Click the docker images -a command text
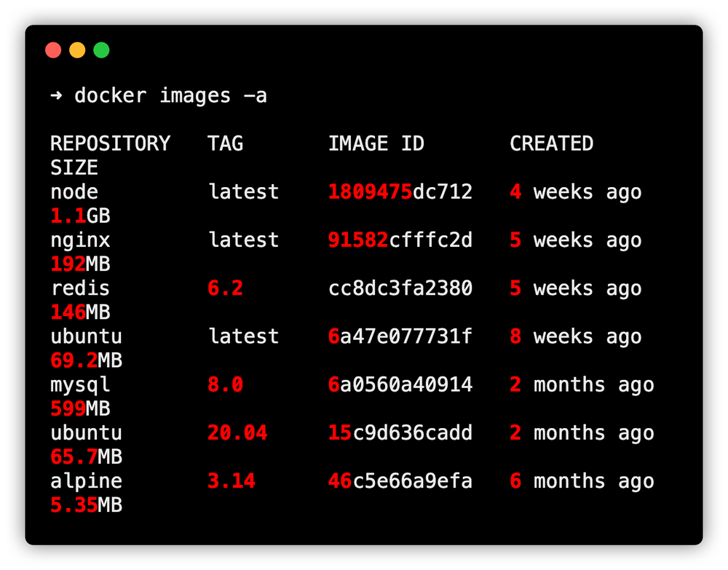 (x=171, y=95)
